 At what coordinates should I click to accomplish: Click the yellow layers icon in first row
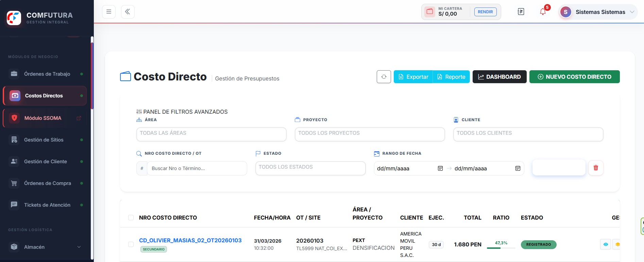[617, 244]
